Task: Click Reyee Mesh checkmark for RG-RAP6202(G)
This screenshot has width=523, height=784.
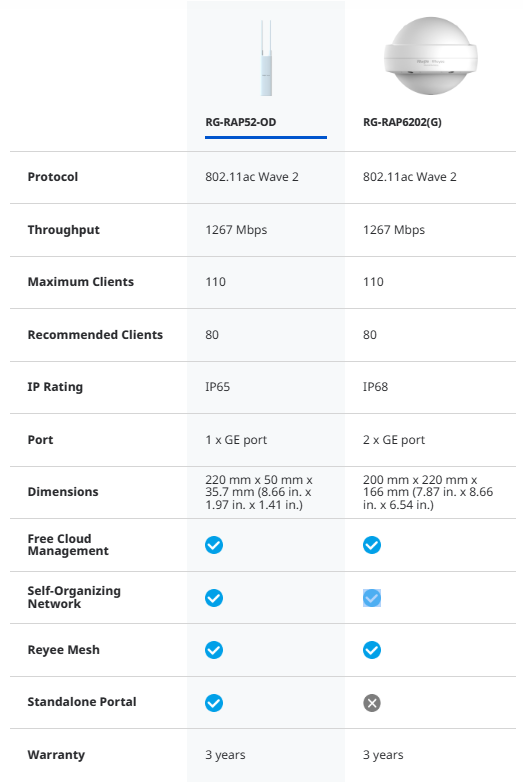Action: tap(372, 650)
